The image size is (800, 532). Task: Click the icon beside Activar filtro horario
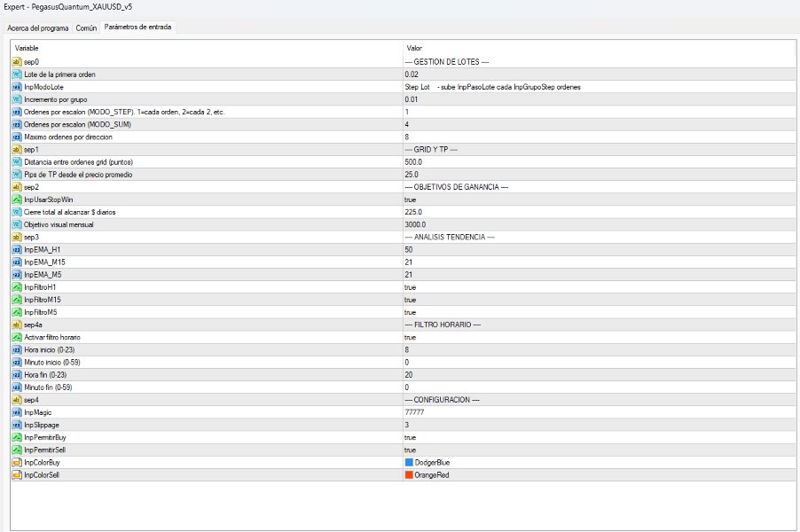point(17,337)
